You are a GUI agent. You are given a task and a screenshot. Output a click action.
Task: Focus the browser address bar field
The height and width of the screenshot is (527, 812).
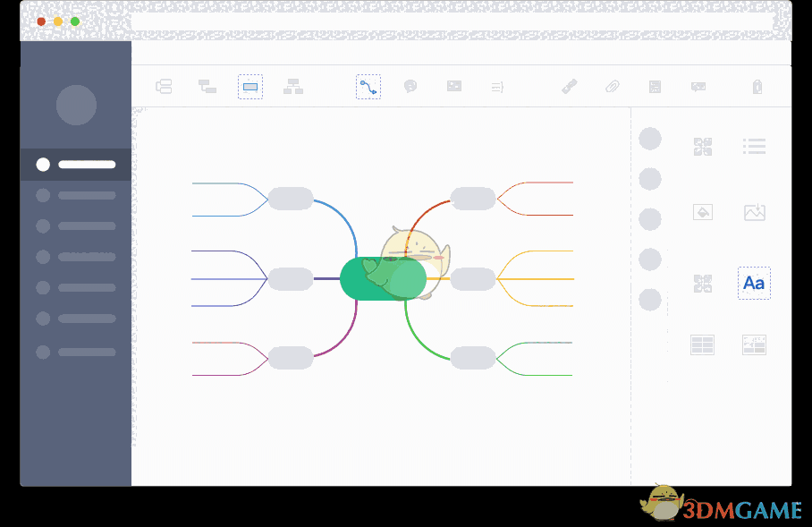453,21
